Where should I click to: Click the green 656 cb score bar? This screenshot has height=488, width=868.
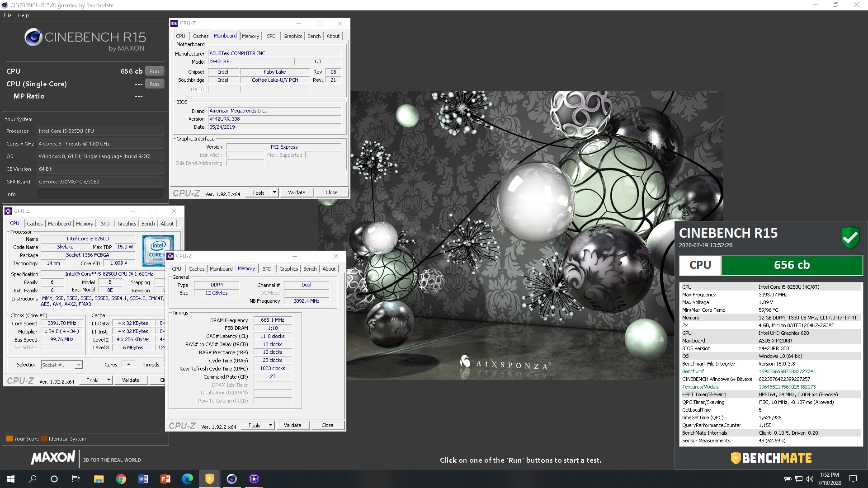792,265
